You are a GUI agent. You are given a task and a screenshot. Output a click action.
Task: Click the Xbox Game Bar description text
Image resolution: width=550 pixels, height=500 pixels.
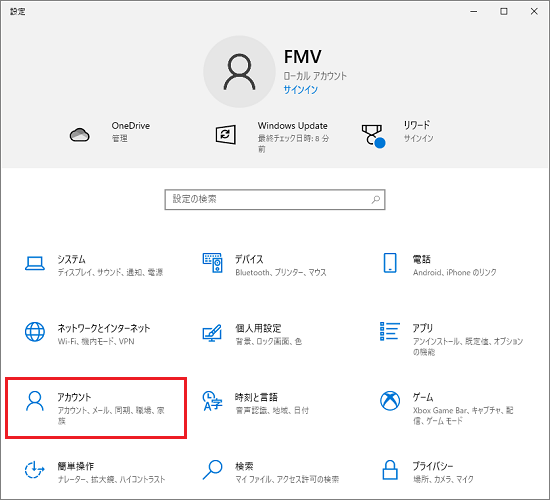pos(463,415)
